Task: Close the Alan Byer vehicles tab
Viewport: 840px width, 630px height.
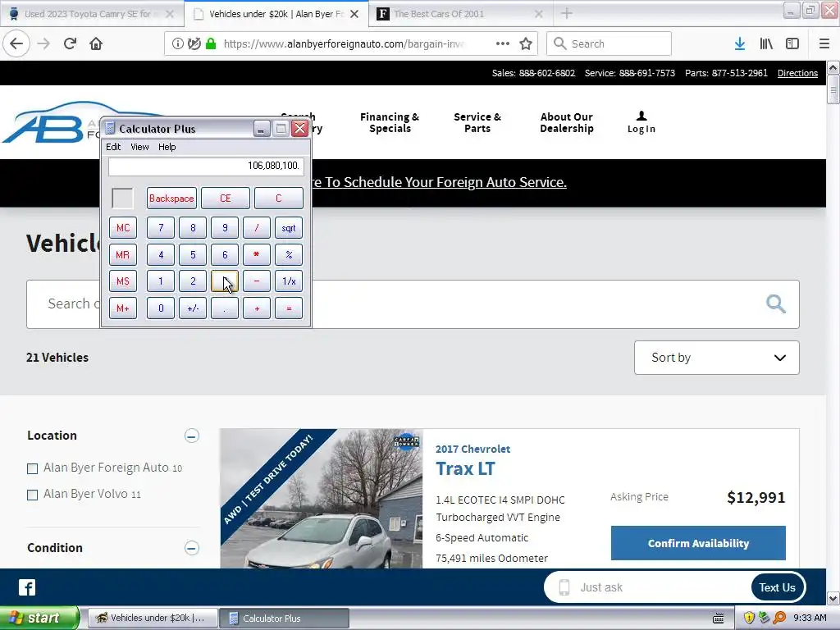Action: point(354,14)
